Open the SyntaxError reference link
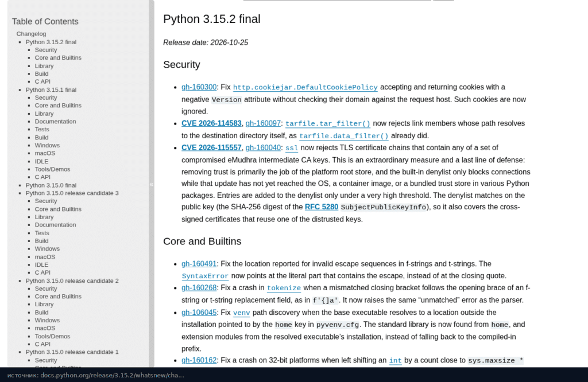Image resolution: width=588 pixels, height=382 pixels. pyautogui.click(x=205, y=276)
